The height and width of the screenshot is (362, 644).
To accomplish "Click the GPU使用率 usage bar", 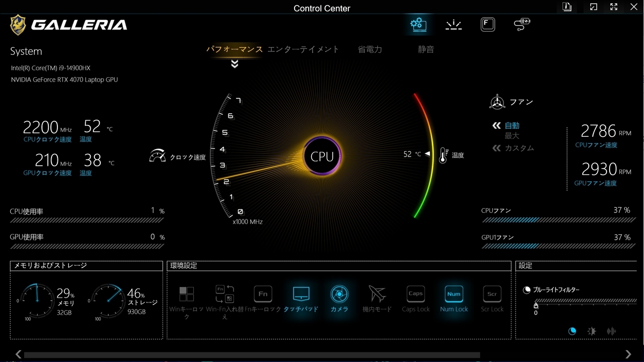I will pyautogui.click(x=86, y=246).
